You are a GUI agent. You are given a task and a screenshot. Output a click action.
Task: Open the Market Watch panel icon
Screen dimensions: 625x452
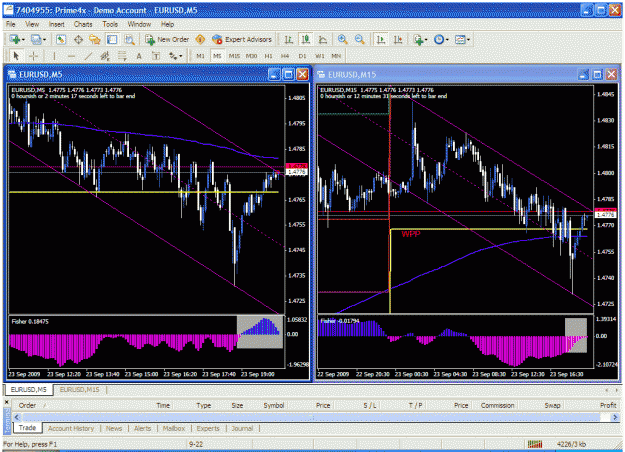(x=61, y=39)
